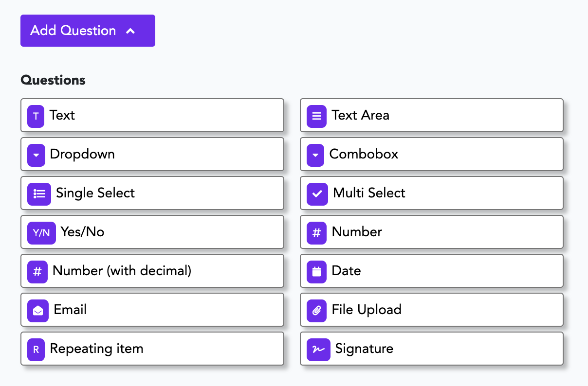Select the Email question option
Screen dimensions: 588x386
(x=152, y=310)
